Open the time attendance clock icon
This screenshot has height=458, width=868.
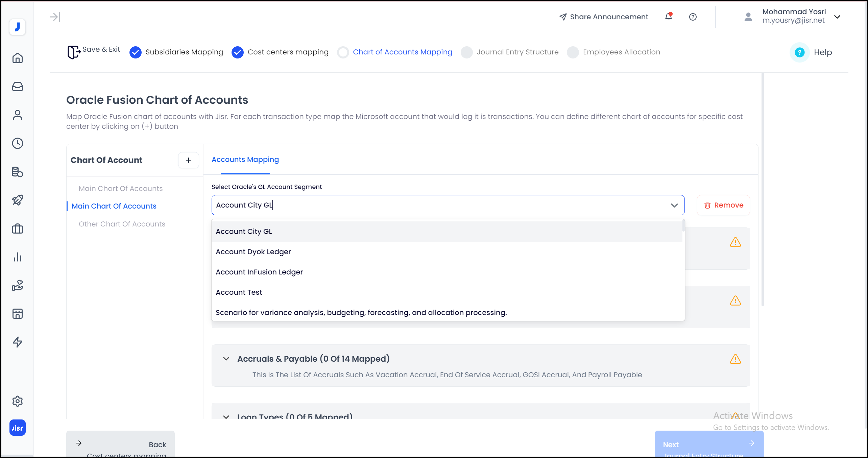[17, 143]
